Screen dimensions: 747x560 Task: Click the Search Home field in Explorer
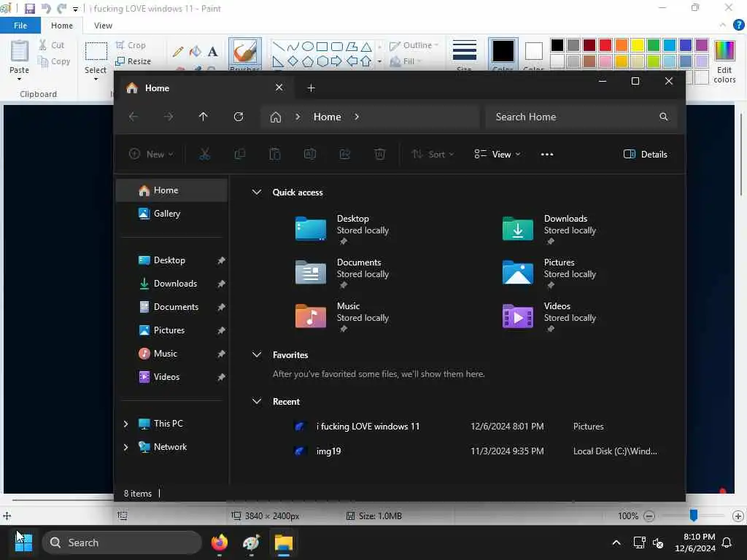[x=581, y=117]
